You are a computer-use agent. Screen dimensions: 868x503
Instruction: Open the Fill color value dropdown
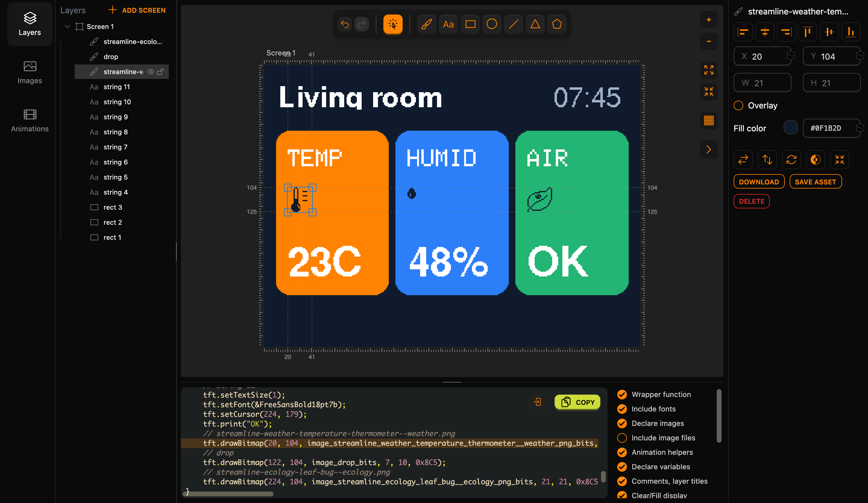pyautogui.click(x=860, y=128)
